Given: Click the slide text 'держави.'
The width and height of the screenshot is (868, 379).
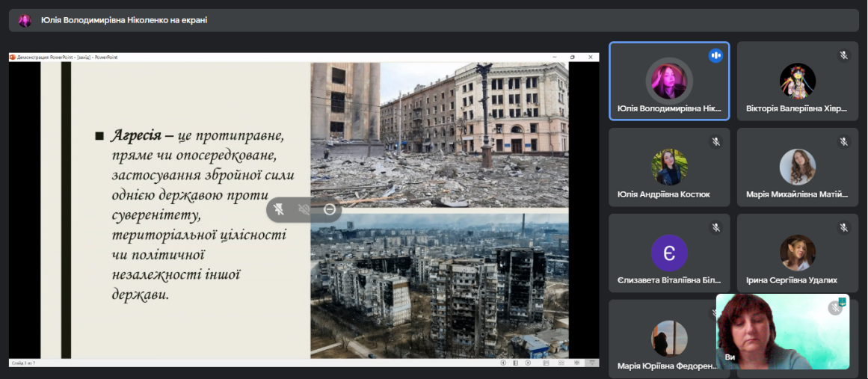Looking at the screenshot, I should (x=139, y=295).
